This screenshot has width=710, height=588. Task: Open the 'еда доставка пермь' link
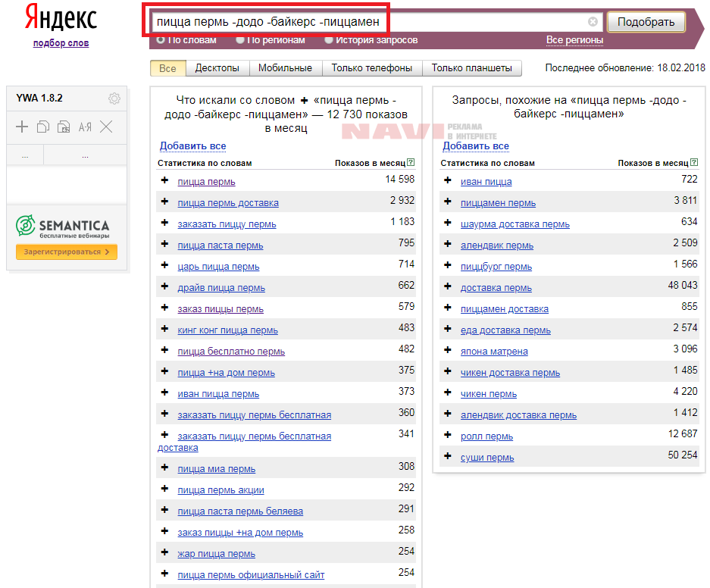coord(505,330)
